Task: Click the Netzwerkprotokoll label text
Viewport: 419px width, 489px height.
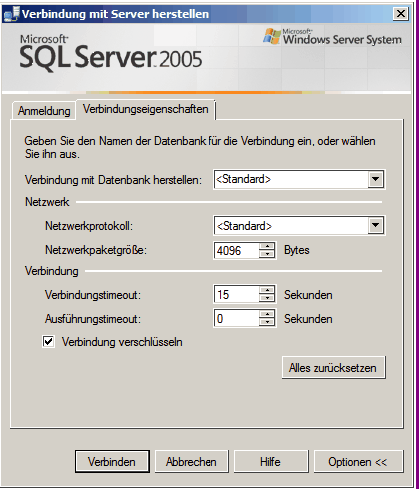Action: (89, 226)
